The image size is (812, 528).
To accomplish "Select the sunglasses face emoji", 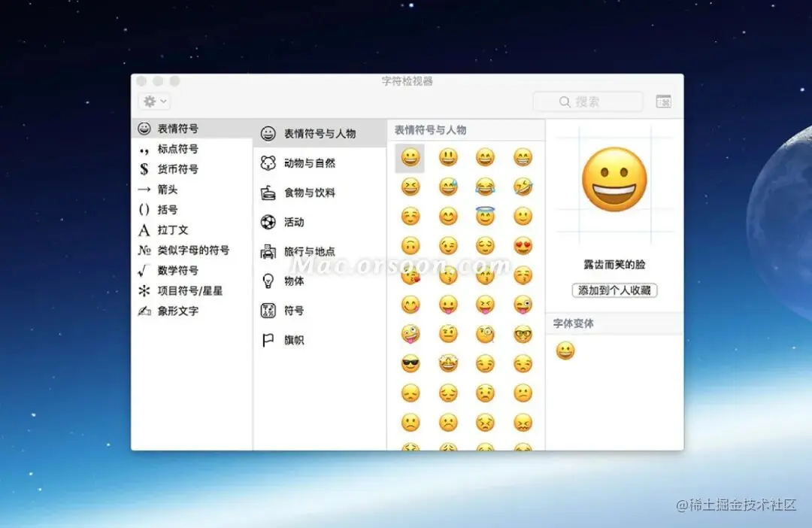I will pos(411,364).
